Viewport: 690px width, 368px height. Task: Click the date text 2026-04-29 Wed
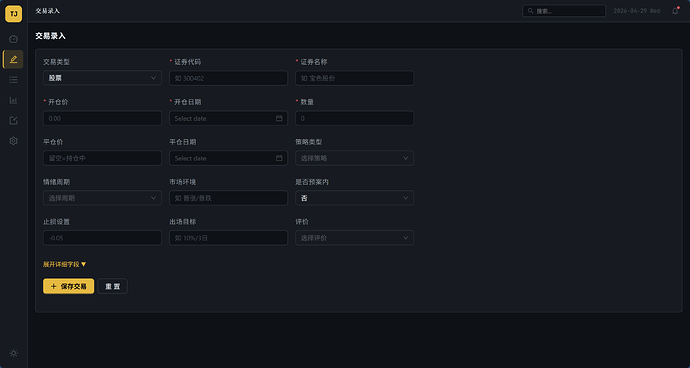coord(637,11)
